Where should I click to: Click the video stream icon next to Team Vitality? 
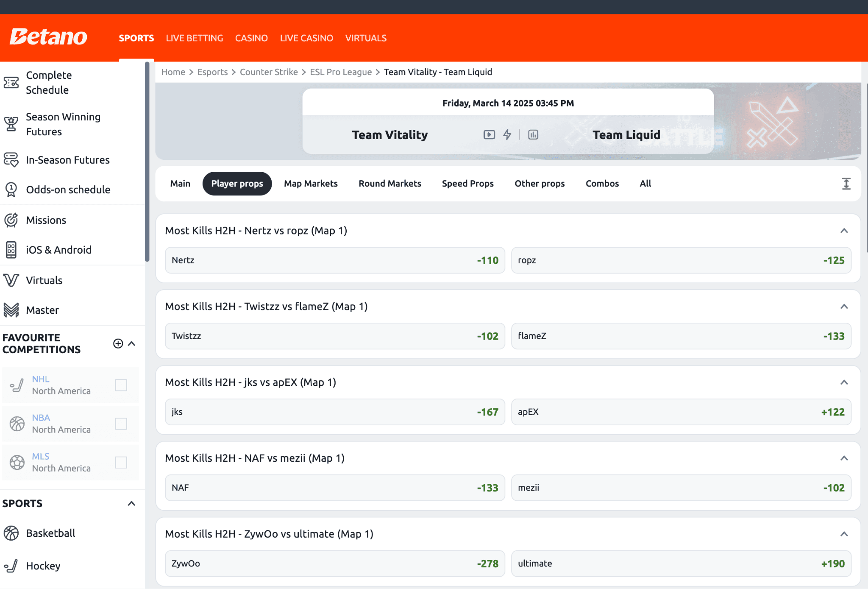pos(489,134)
